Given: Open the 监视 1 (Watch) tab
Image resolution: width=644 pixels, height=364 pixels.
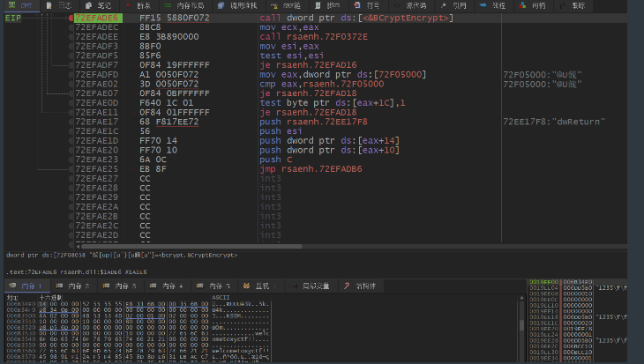Looking at the screenshot, I should coord(263,286).
